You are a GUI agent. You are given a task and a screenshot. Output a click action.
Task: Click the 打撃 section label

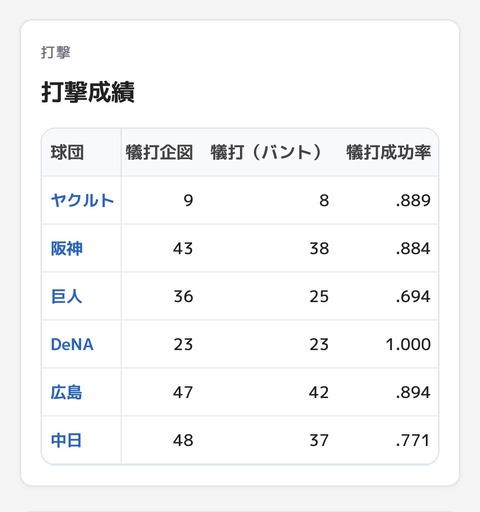click(56, 53)
